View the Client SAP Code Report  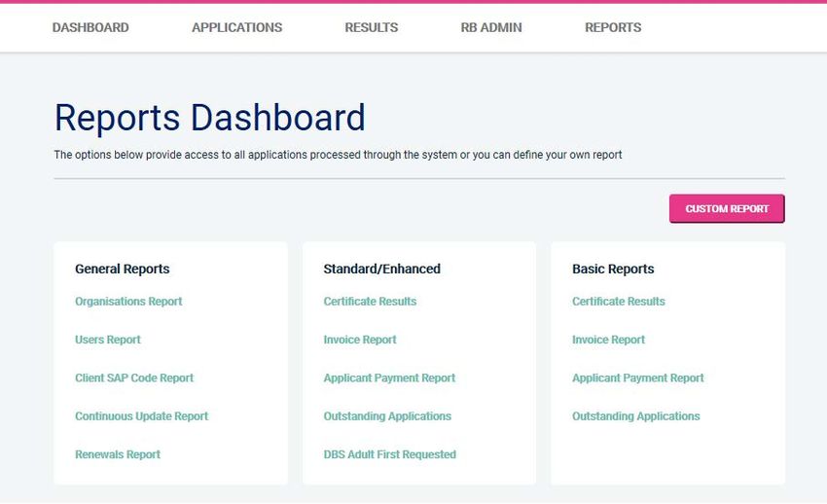click(134, 378)
